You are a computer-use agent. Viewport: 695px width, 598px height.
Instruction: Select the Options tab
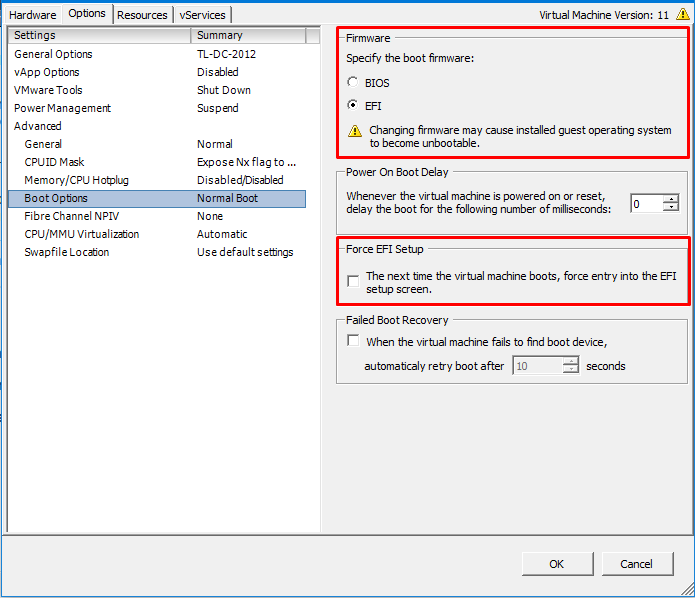(87, 13)
